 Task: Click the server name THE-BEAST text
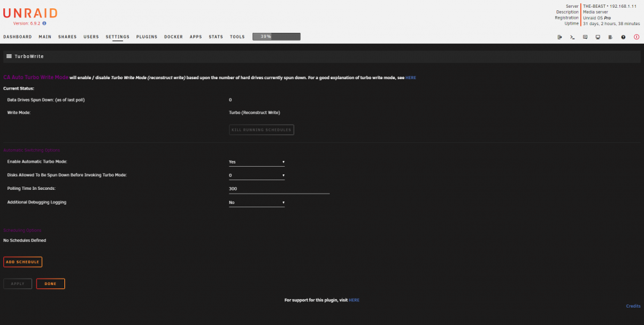pos(596,6)
